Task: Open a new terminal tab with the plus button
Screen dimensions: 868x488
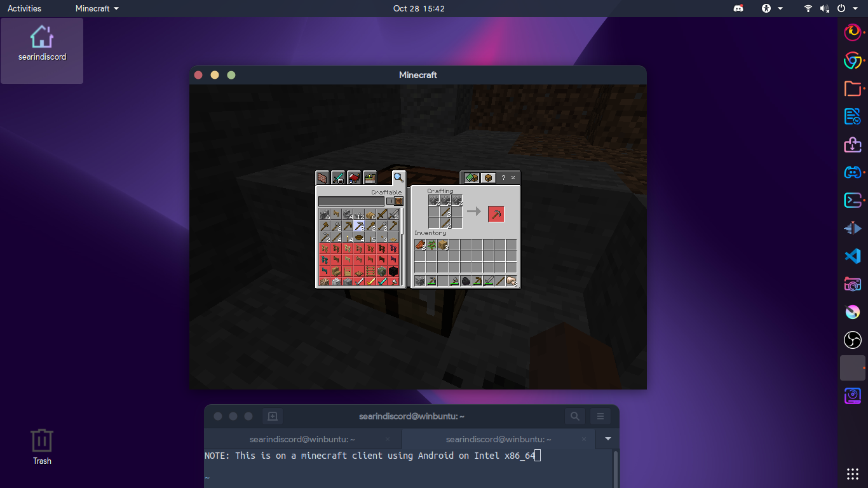Action: pos(273,416)
